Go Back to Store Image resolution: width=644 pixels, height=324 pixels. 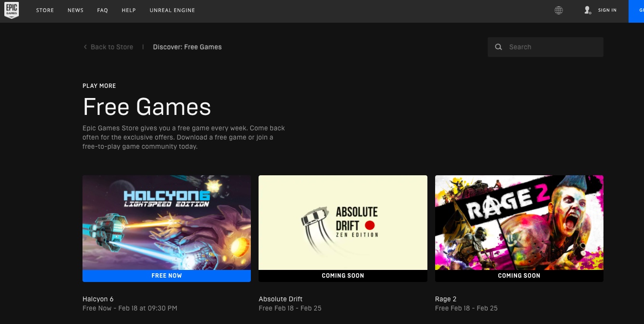click(112, 47)
